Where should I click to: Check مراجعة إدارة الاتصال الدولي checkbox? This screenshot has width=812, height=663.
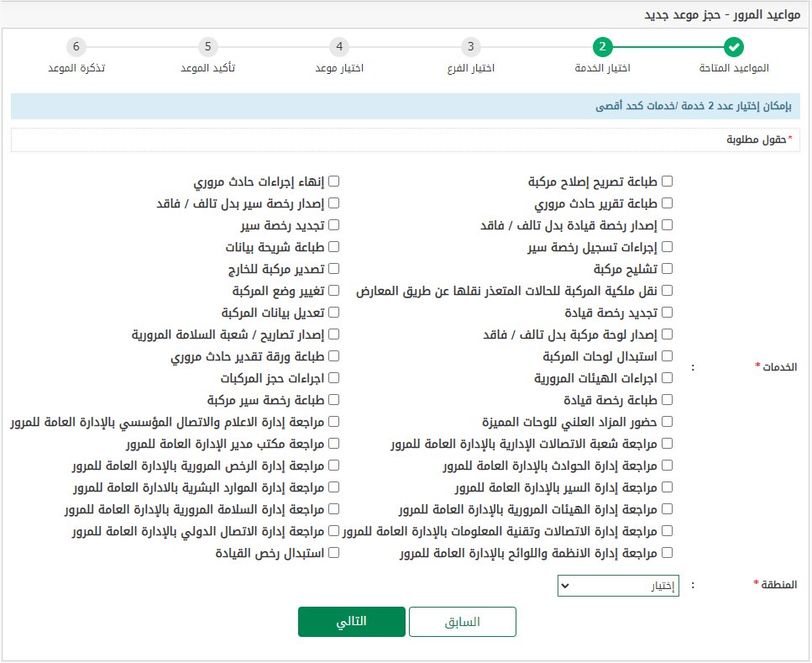(x=334, y=531)
